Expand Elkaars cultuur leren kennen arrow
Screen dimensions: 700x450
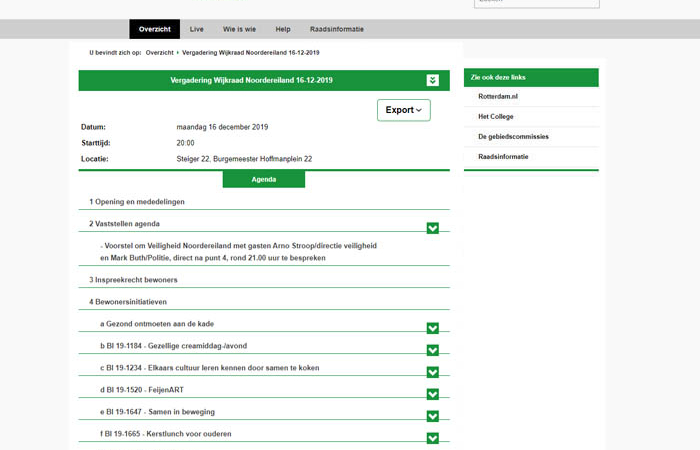point(432,372)
